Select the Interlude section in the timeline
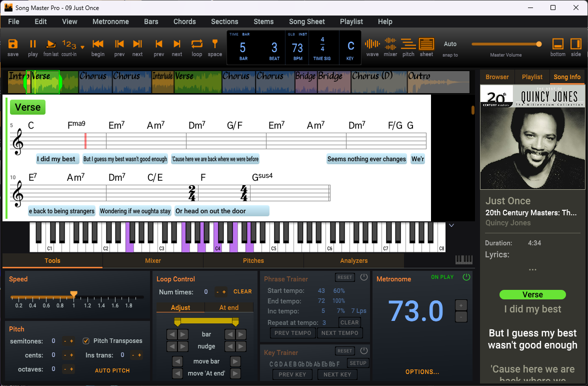The image size is (588, 386). pyautogui.click(x=162, y=82)
